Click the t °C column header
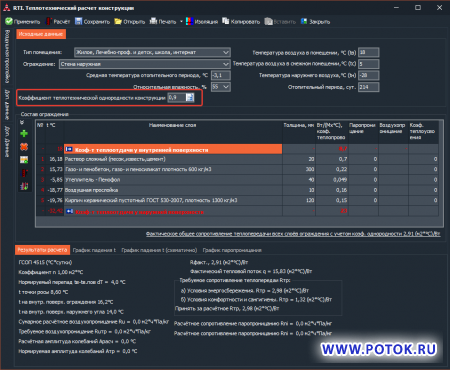 (54, 132)
